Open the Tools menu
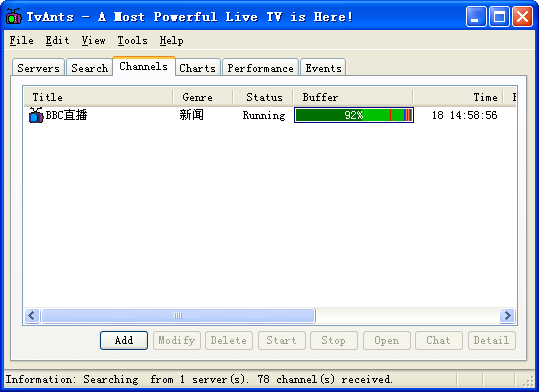The image size is (539, 392). pyautogui.click(x=132, y=41)
